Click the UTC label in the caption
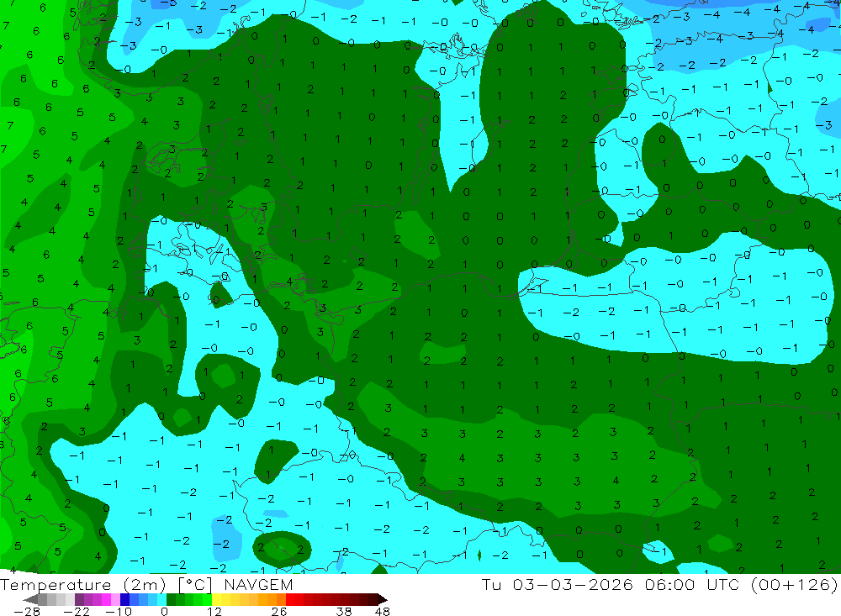This screenshot has height=616, width=841. click(x=723, y=584)
